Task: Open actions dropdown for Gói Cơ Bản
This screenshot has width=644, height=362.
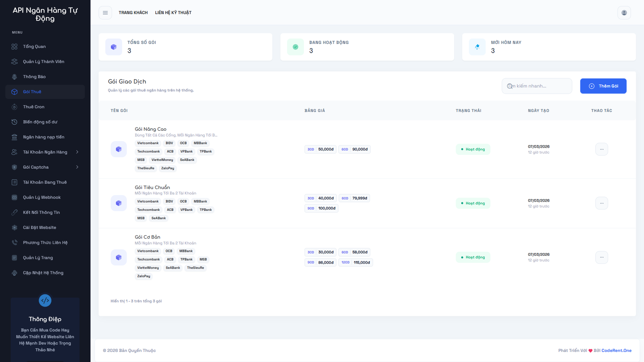Action: point(601,257)
